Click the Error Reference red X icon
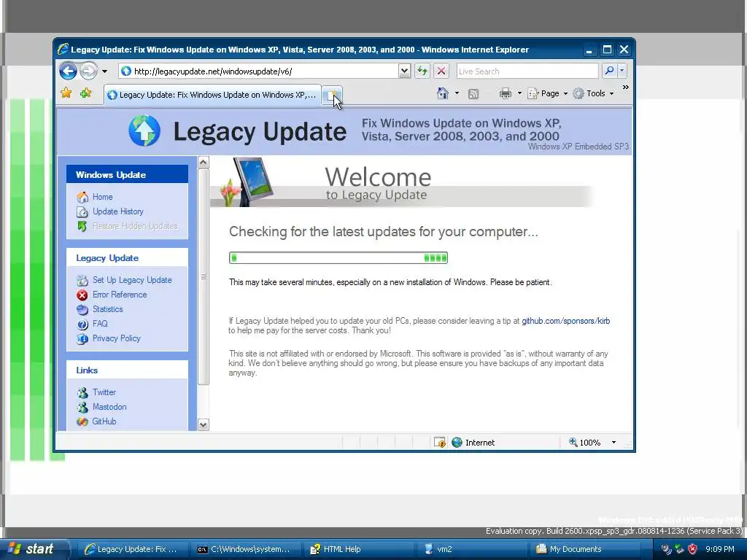Image resolution: width=747 pixels, height=560 pixels. coord(82,295)
